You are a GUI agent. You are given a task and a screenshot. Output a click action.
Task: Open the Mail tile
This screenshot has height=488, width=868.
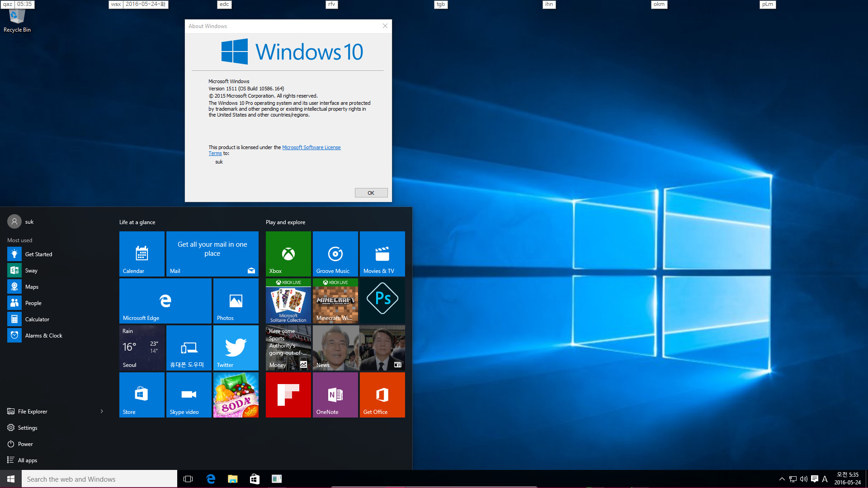click(x=212, y=254)
